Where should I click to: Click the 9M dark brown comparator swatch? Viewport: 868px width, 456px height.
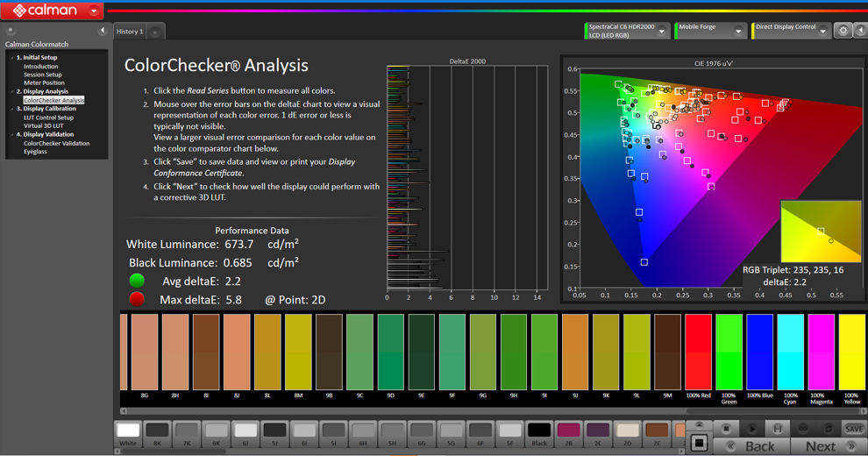(x=667, y=353)
